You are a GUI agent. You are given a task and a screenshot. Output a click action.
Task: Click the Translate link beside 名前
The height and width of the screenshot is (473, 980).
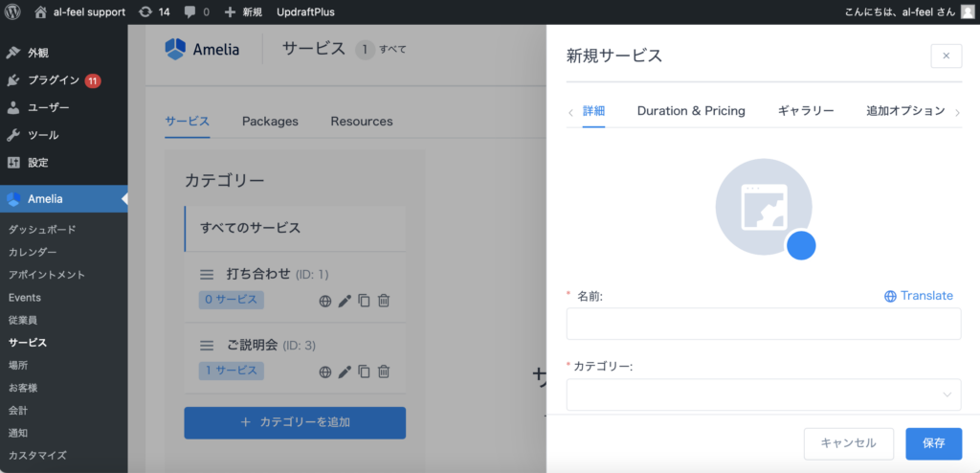(919, 296)
